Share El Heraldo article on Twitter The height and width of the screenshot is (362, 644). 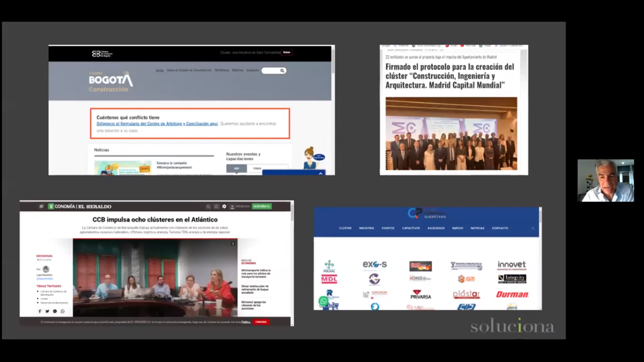pyautogui.click(x=47, y=311)
